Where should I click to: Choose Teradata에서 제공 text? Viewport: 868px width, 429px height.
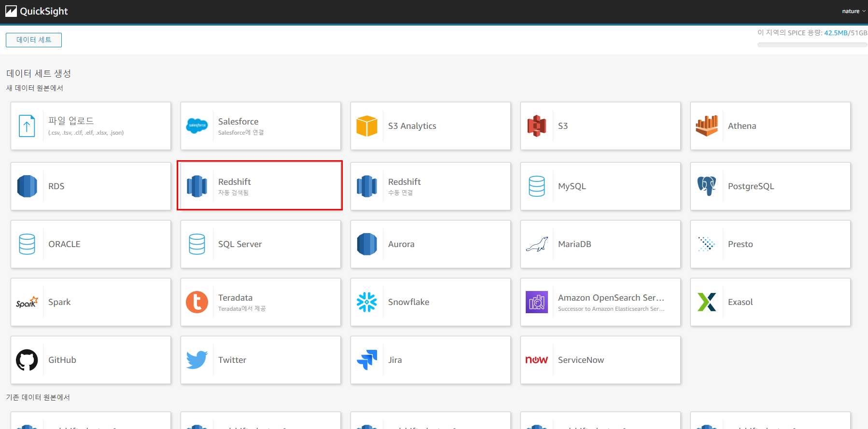tap(242, 309)
